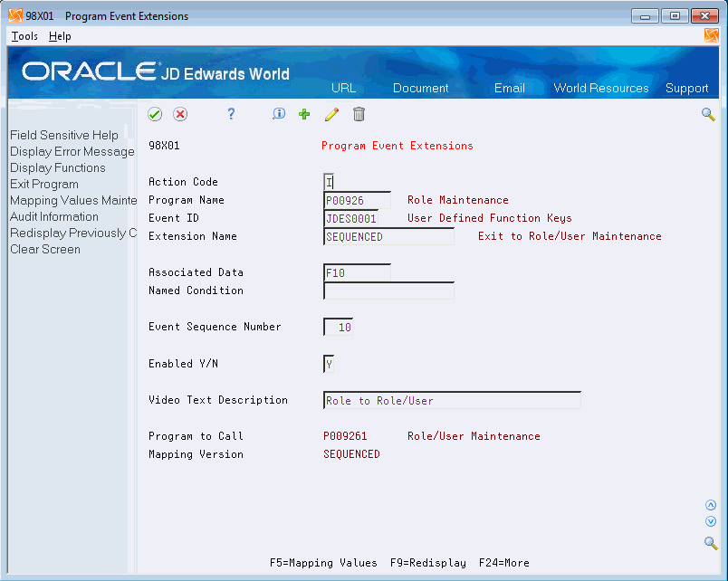Click the Event Sequence Number field

pyautogui.click(x=338, y=327)
